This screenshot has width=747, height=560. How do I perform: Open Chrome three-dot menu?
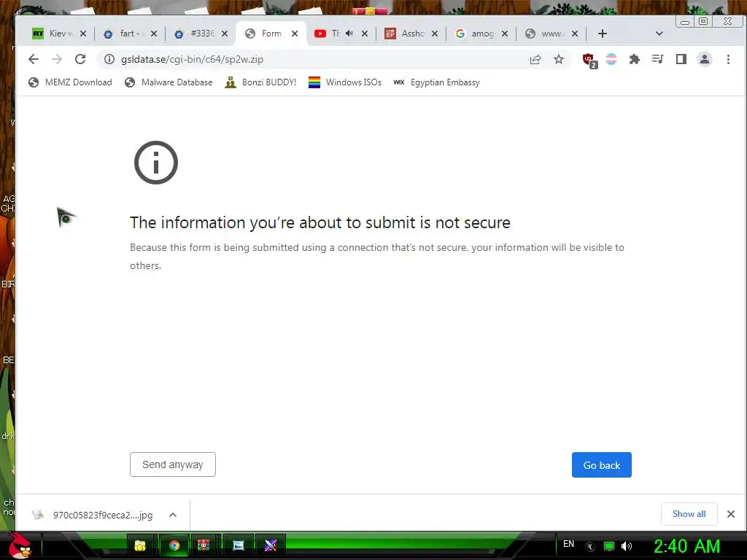(x=728, y=59)
